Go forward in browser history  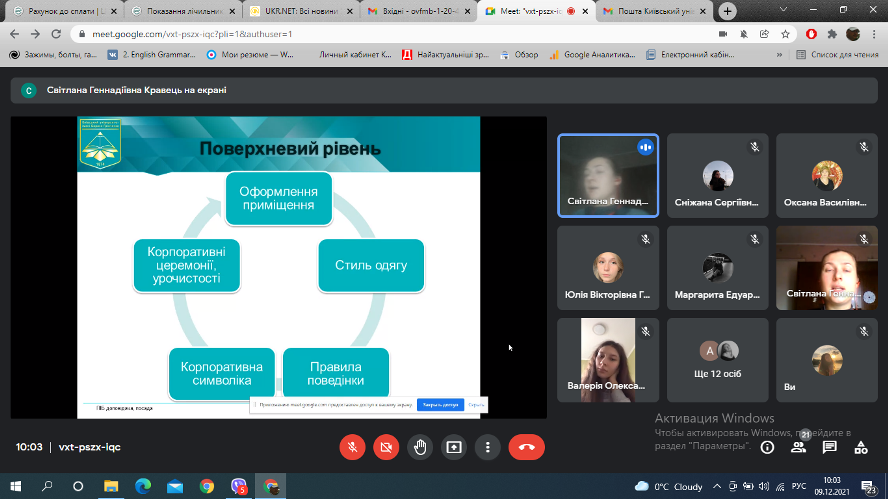35,34
